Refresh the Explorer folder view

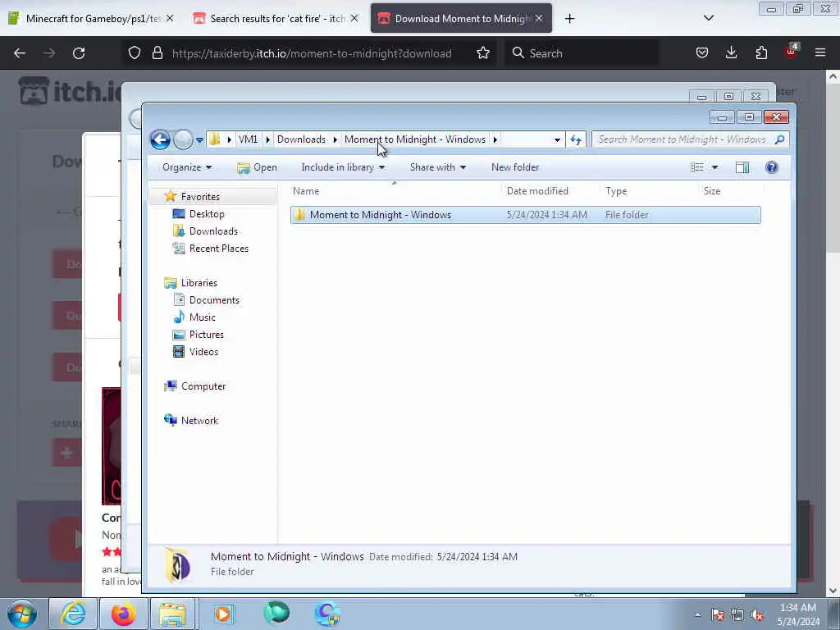pyautogui.click(x=576, y=139)
